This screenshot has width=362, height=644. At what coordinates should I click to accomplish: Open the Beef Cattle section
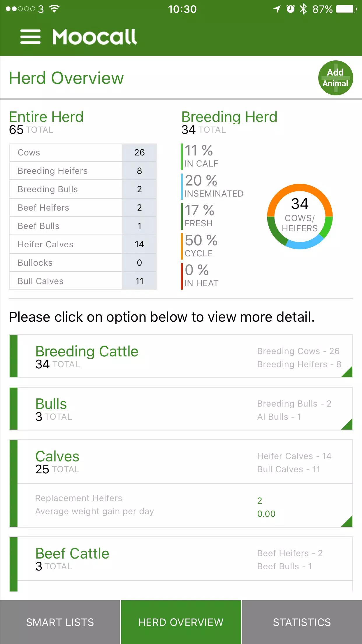pyautogui.click(x=181, y=559)
